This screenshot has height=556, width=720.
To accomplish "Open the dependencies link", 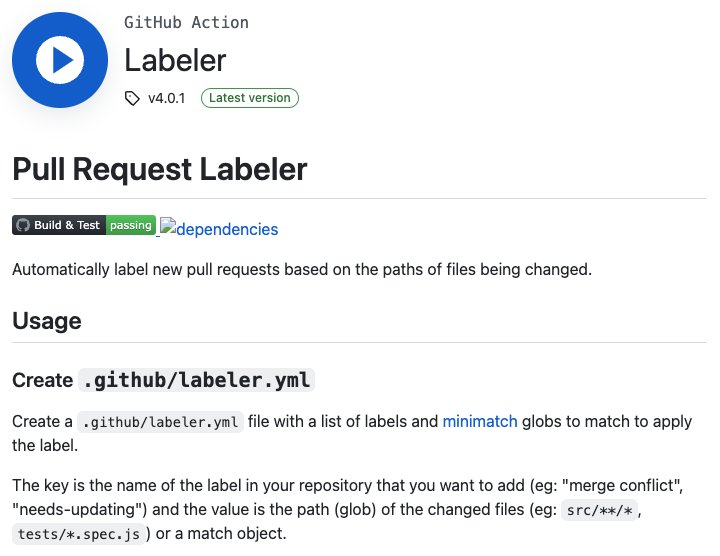I will tap(227, 229).
